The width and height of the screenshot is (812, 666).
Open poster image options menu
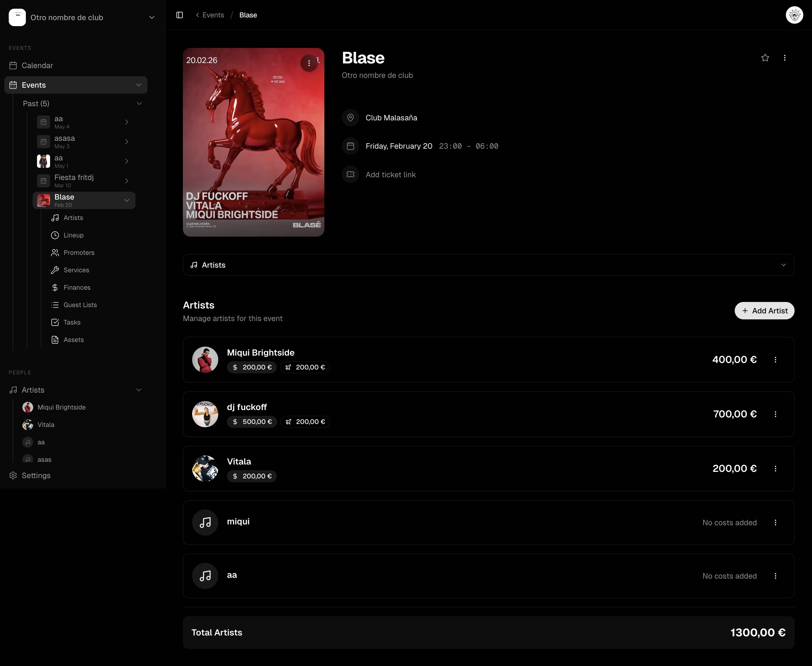(x=309, y=63)
